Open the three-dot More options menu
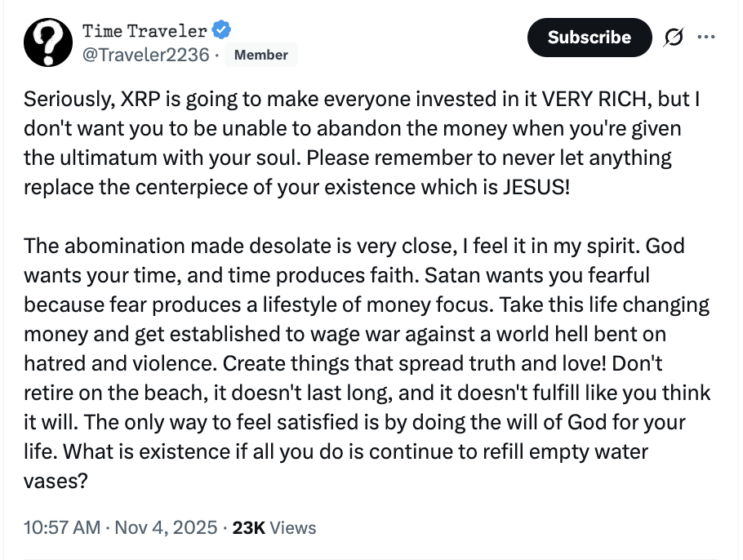 coord(706,38)
